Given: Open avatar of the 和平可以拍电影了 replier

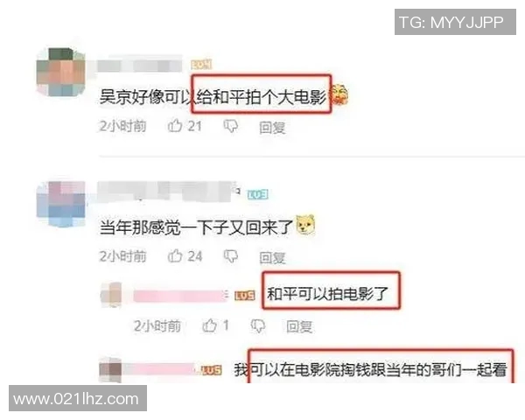Looking at the screenshot, I should 111,295.
